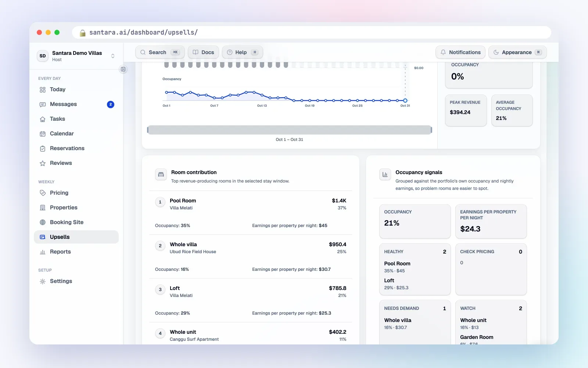Click the Oct 31 occupancy chart point
The image size is (588, 368).
405,100
